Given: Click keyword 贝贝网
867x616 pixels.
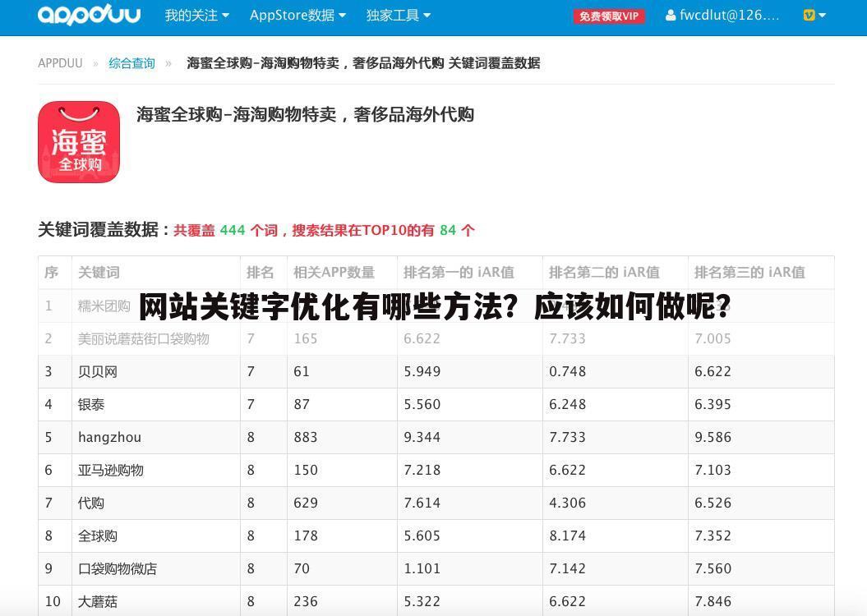Looking at the screenshot, I should pyautogui.click(x=97, y=372).
